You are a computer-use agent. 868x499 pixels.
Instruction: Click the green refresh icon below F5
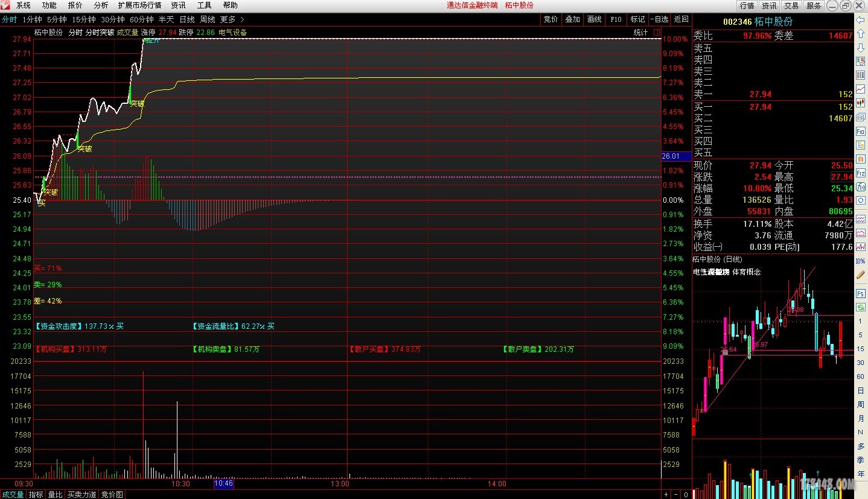click(860, 307)
